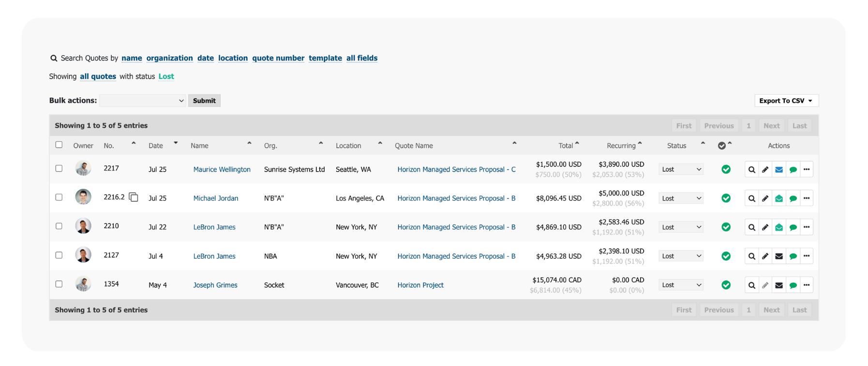Screen dimensions: 868x366
Task: Click the ellipsis actions icon for quote 2210
Action: pyautogui.click(x=807, y=227)
